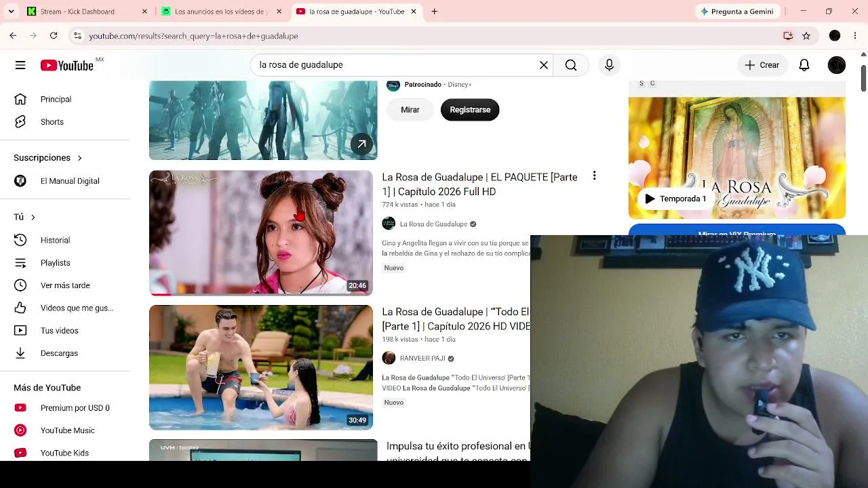This screenshot has height=488, width=868.
Task: Open Historial clock icon
Action: [20, 240]
